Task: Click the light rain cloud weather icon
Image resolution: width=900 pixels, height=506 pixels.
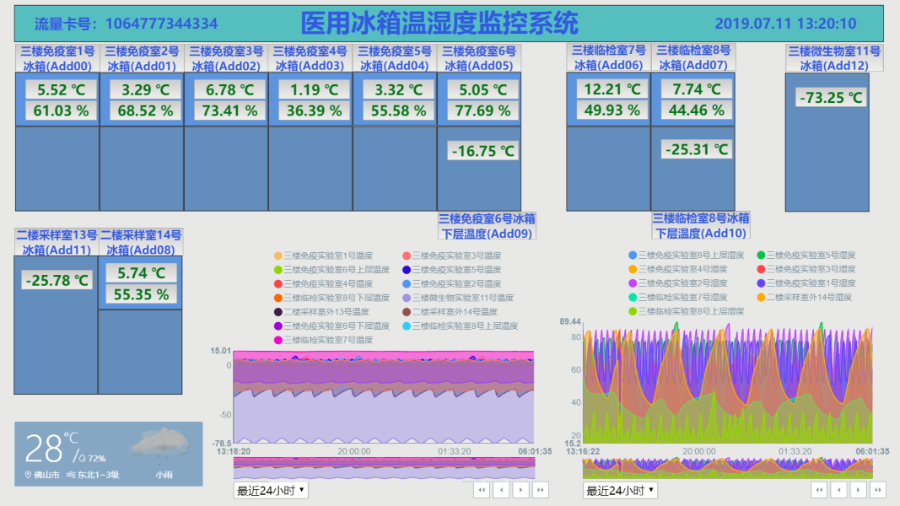Action: pos(160,443)
